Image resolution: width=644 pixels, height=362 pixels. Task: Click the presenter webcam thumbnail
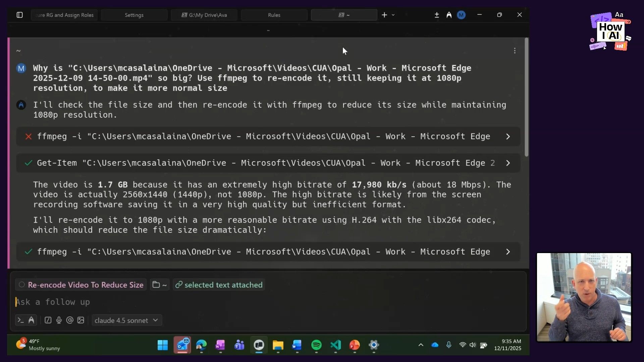tap(584, 297)
